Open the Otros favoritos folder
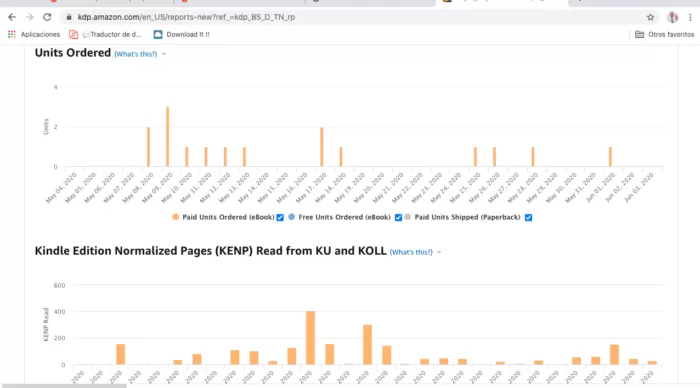 (x=664, y=34)
